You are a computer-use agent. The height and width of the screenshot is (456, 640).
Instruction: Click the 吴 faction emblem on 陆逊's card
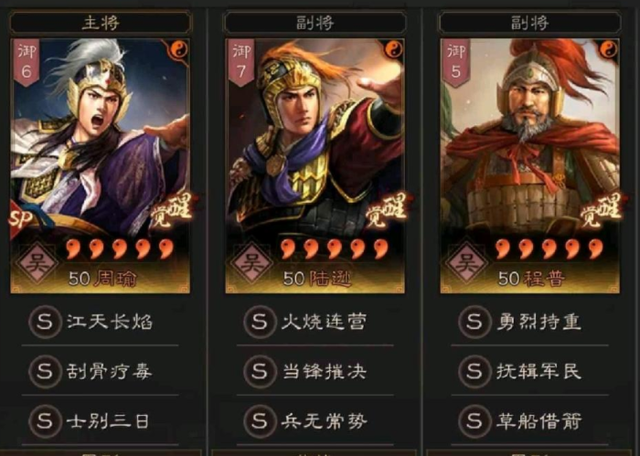[x=252, y=263]
